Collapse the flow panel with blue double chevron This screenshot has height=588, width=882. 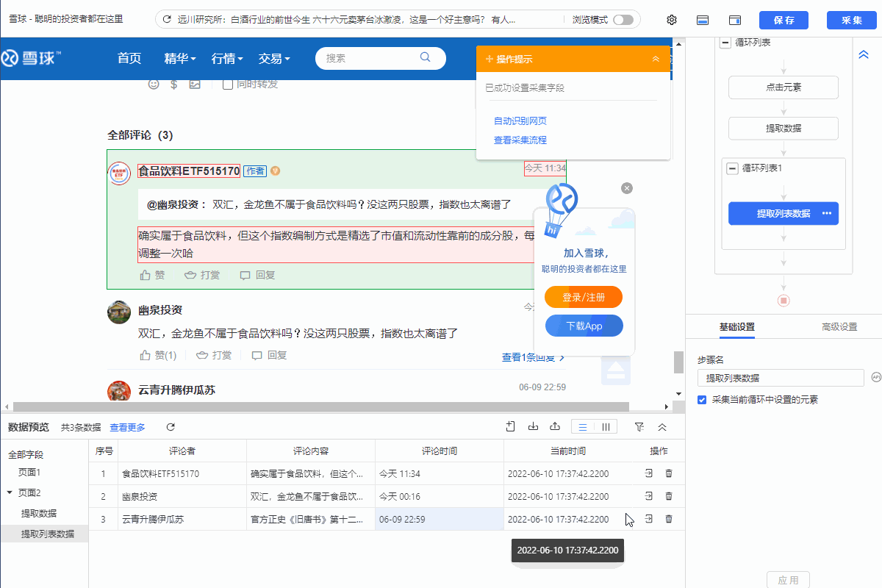tap(864, 55)
